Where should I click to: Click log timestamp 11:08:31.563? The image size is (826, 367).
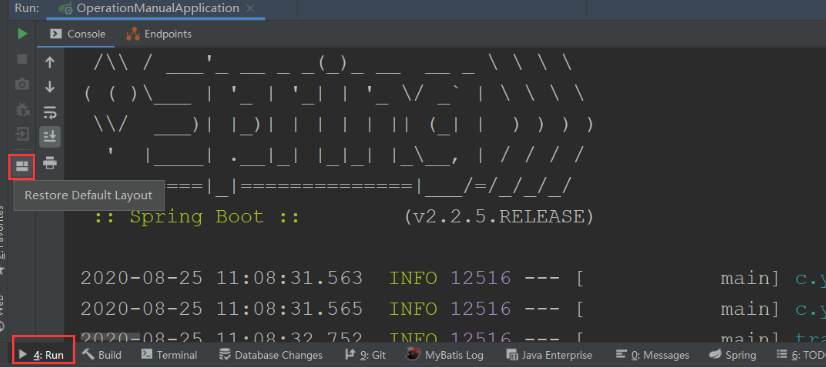pyautogui.click(x=289, y=278)
